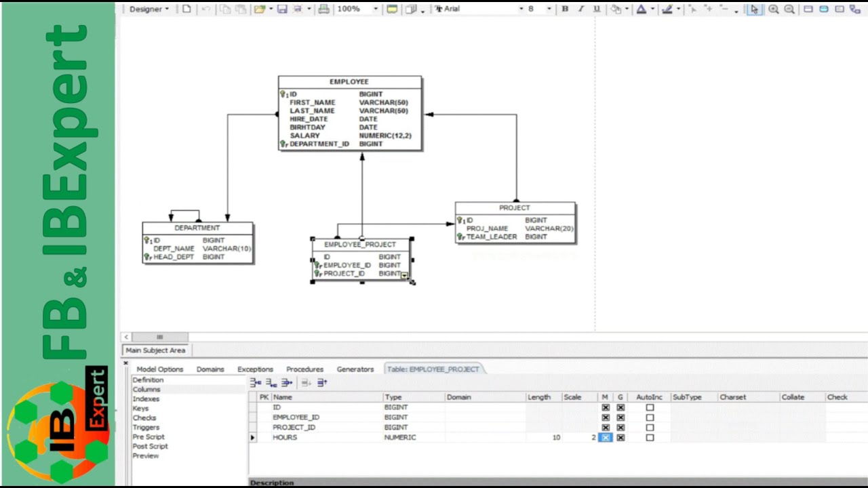Image resolution: width=868 pixels, height=488 pixels.
Task: Toggle M checkbox for PROJECT_ID row
Action: pyautogui.click(x=606, y=428)
